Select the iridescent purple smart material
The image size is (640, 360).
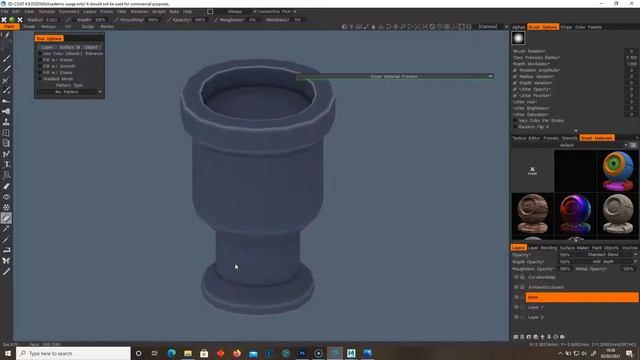575,213
